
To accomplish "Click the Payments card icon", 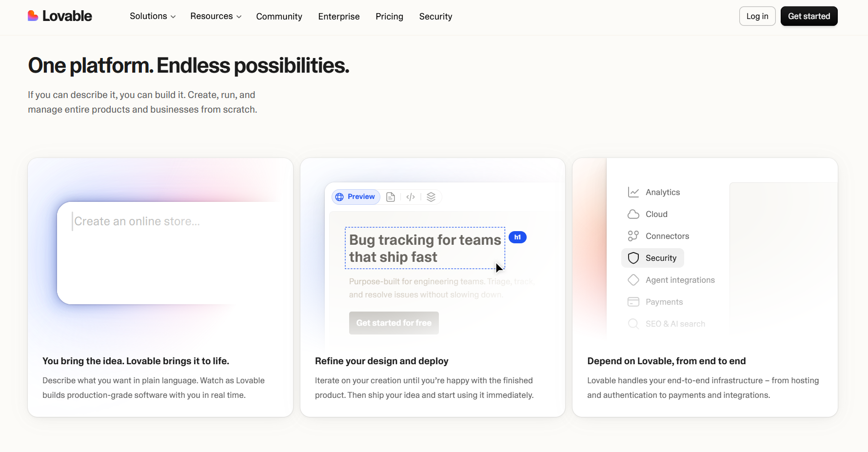I will [x=633, y=302].
